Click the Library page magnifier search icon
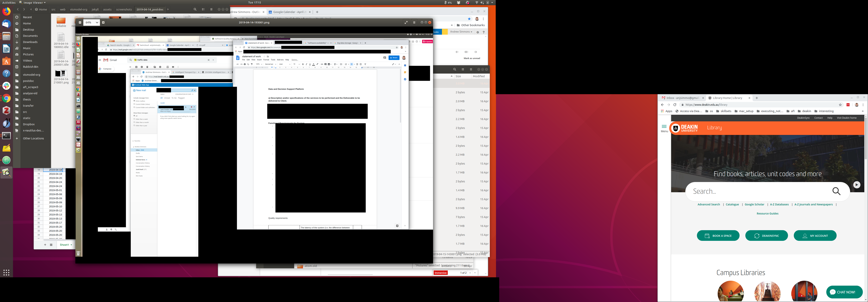The image size is (868, 302). tap(836, 191)
